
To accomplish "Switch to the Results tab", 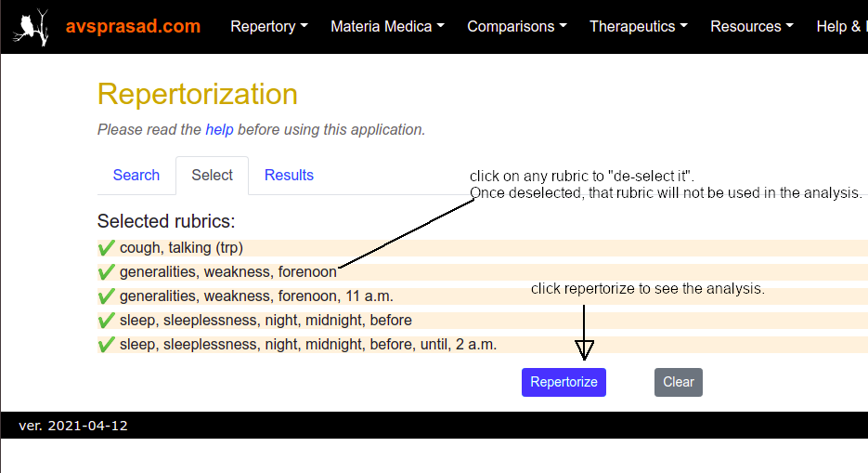I will point(289,175).
